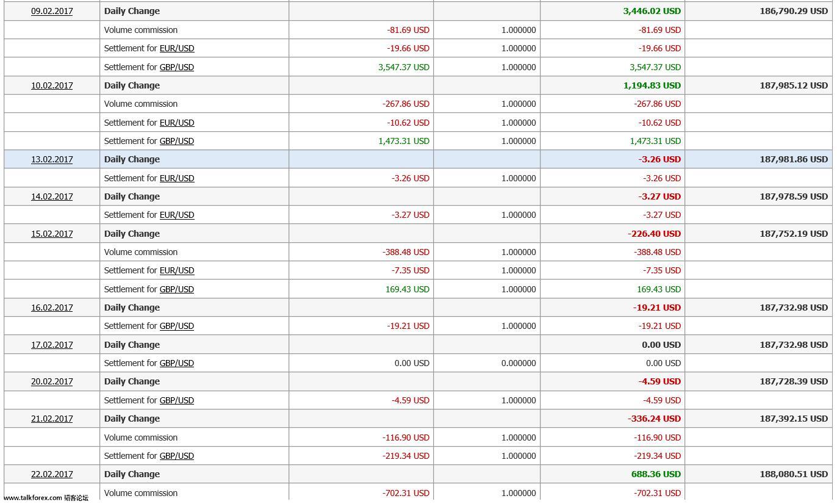Click EUR/USD link in the -10.62 USD settlement row
This screenshot has width=837, height=504.
(177, 123)
